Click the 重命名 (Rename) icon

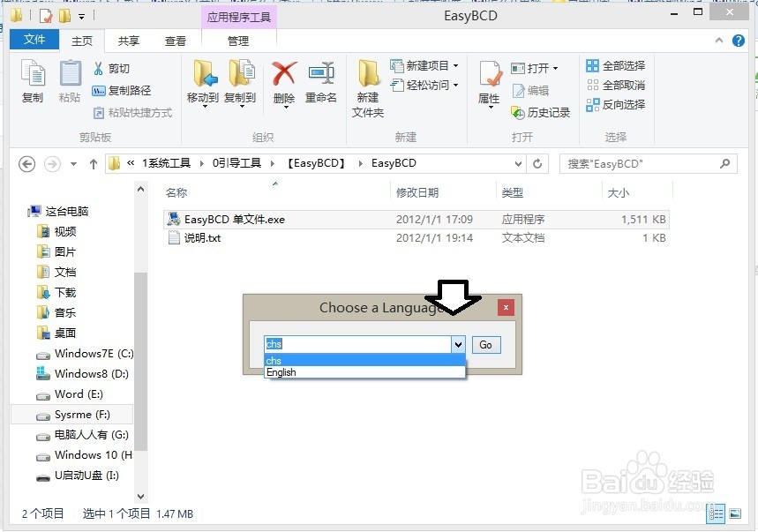click(320, 84)
